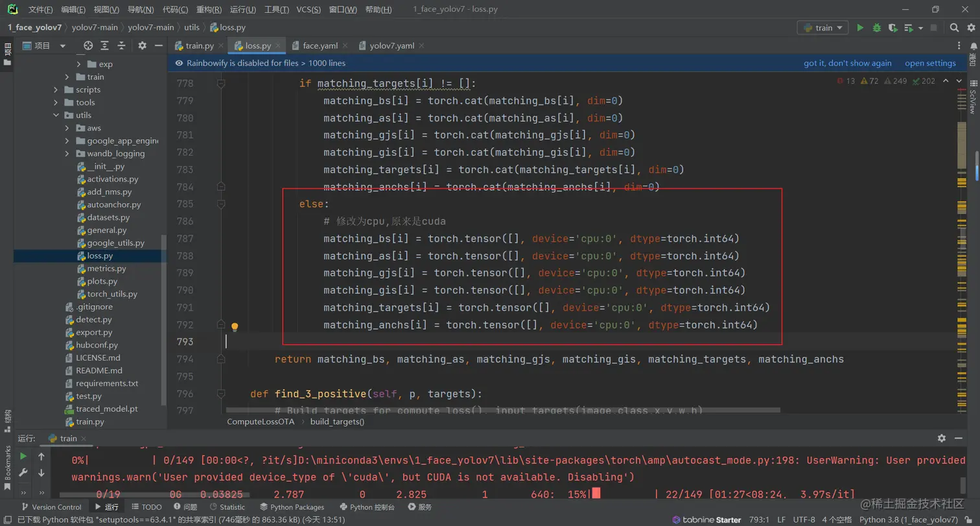Click the locate-file target icon in Project panel
The height and width of the screenshot is (526, 980).
tap(89, 45)
